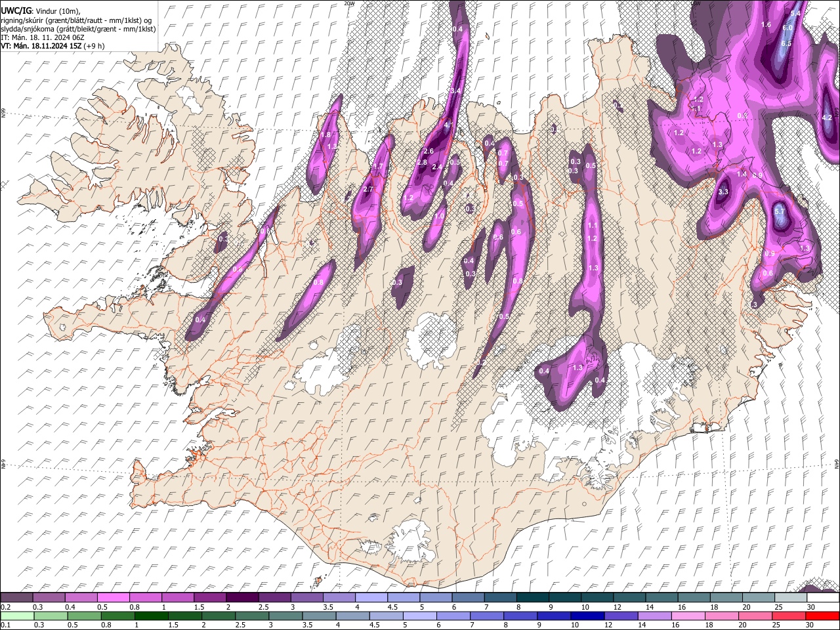This screenshot has width=840, height=630.
Task: Click the 1.0 precipitation value on the map
Action: tap(440, 215)
